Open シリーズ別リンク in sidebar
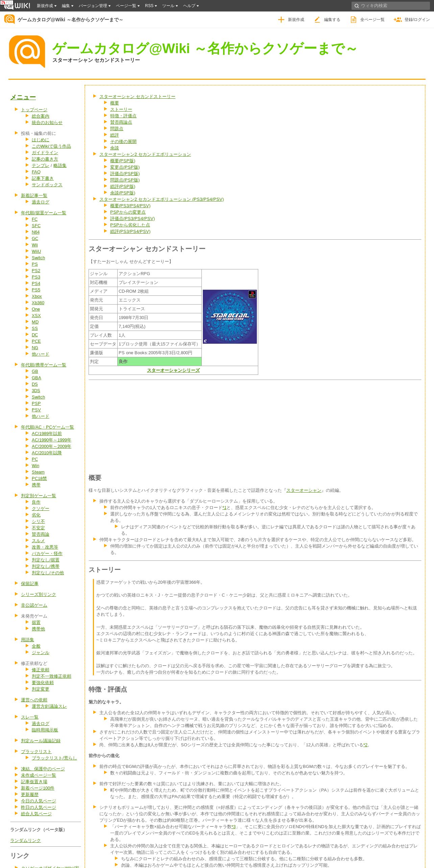 pos(39,595)
